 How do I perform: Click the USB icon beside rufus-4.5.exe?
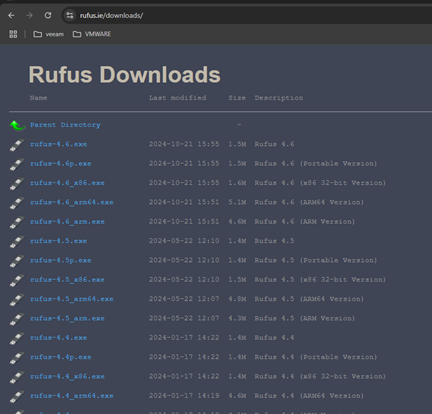tap(17, 242)
